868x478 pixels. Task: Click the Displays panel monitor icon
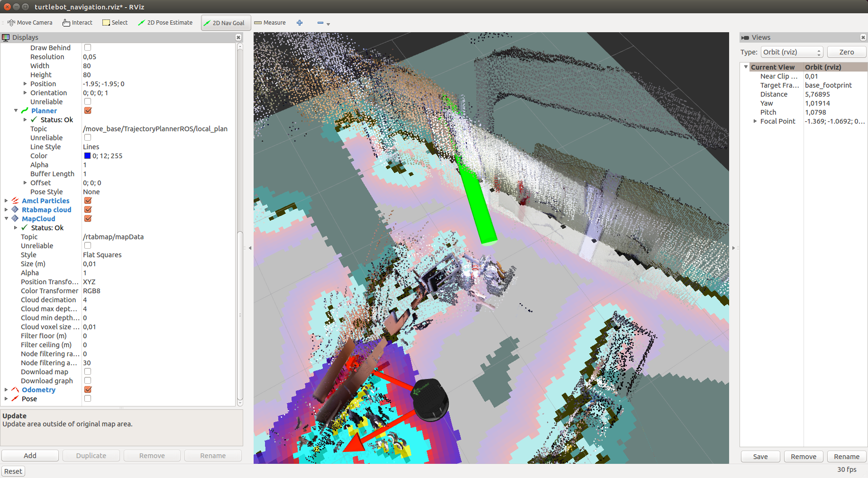click(x=6, y=37)
